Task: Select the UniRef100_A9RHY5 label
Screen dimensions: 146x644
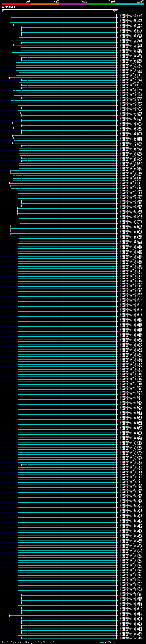Action: [131, 42]
